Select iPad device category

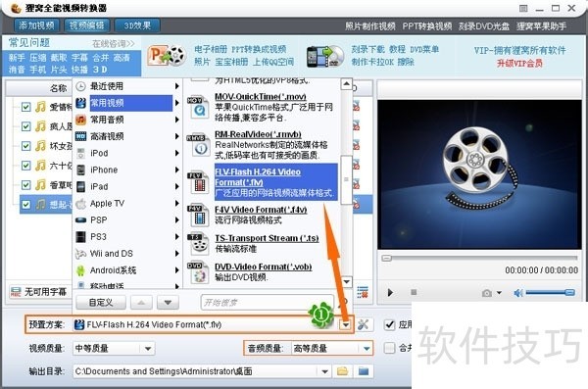(127, 186)
